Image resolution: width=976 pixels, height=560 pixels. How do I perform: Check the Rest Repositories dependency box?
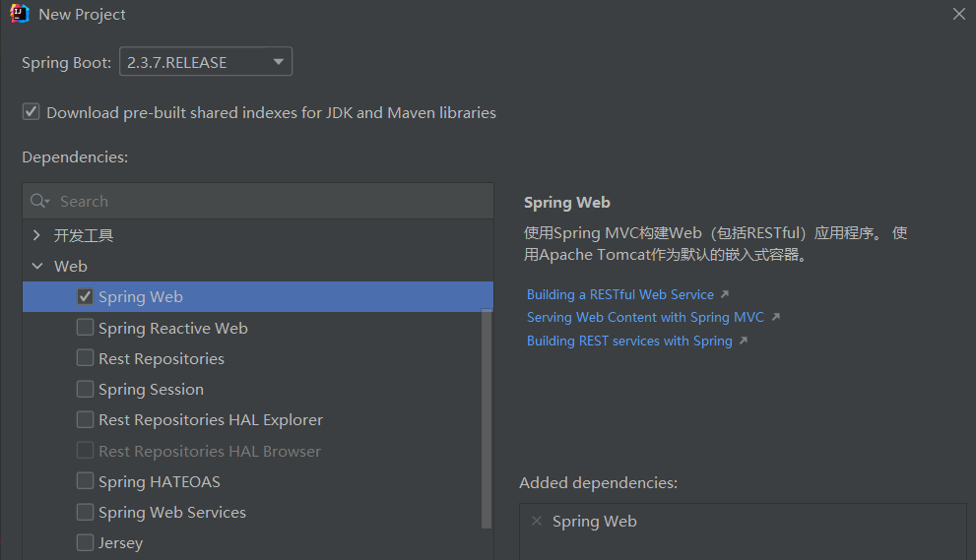coord(86,358)
